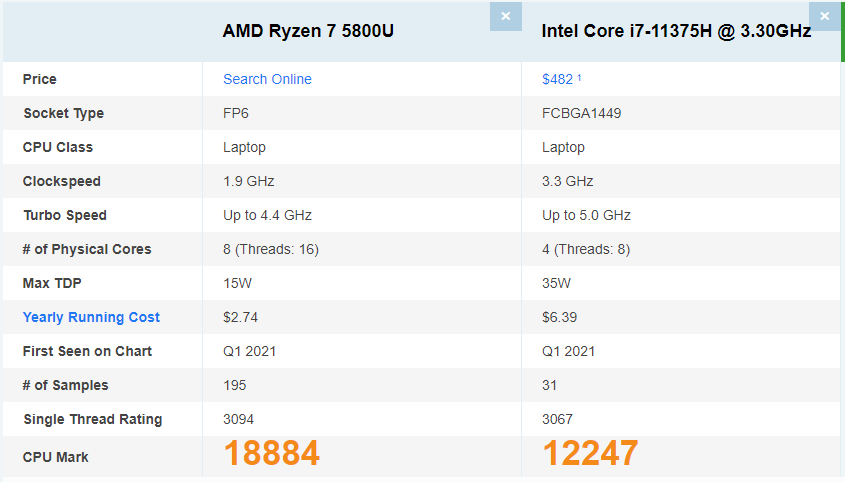Screen dimensions: 845x482
Task: Select FCBGA1449 socket value
Action: pos(581,113)
